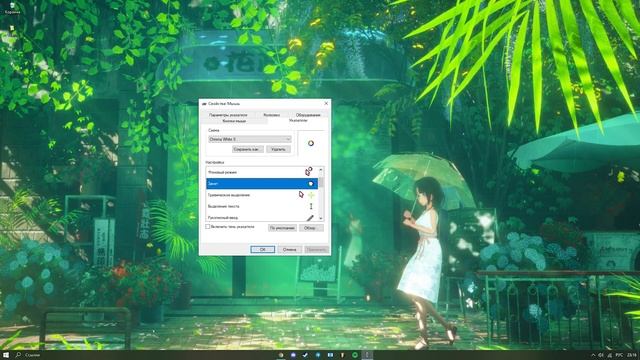Screen dimensions: 640x360
Task: Click the Сохранить как button
Action: tap(248, 149)
